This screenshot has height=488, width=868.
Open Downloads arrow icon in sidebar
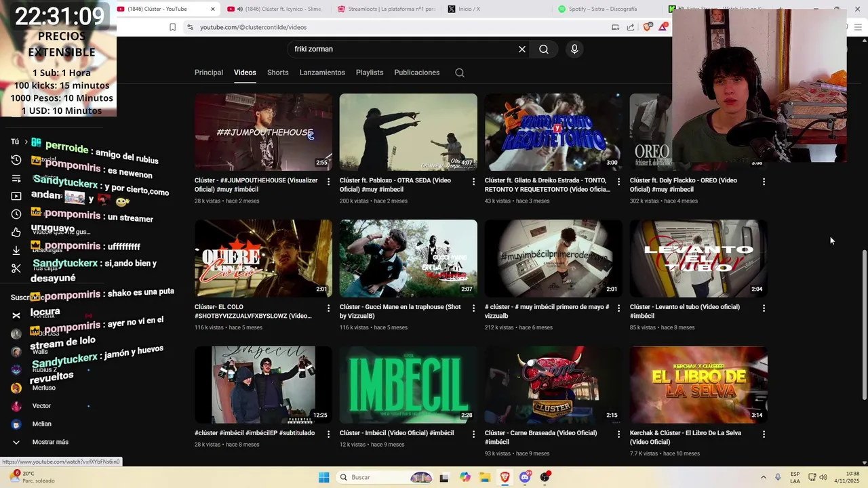coord(16,250)
